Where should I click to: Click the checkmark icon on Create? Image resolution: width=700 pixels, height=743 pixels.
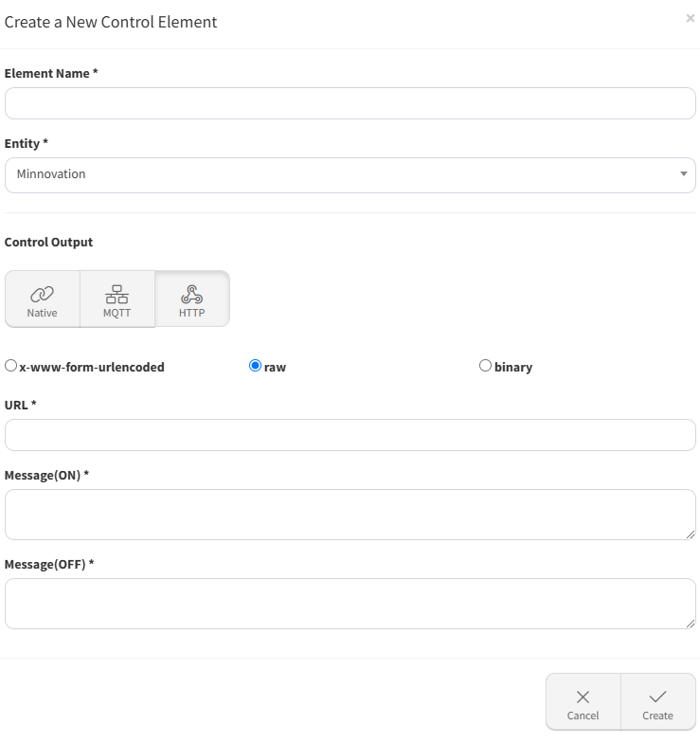(x=657, y=697)
